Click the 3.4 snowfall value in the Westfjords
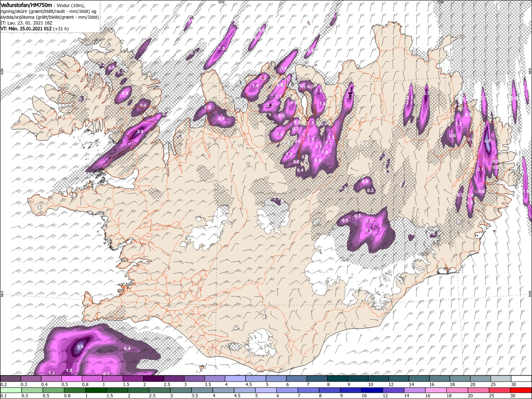532x399 pixels. tap(140, 131)
